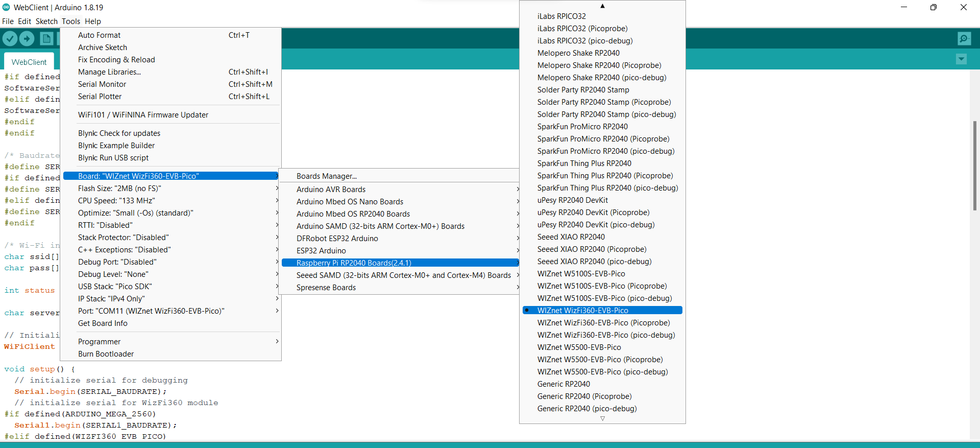Open Serial Monitor via magnifier icon
The image size is (980, 448).
[x=964, y=38]
